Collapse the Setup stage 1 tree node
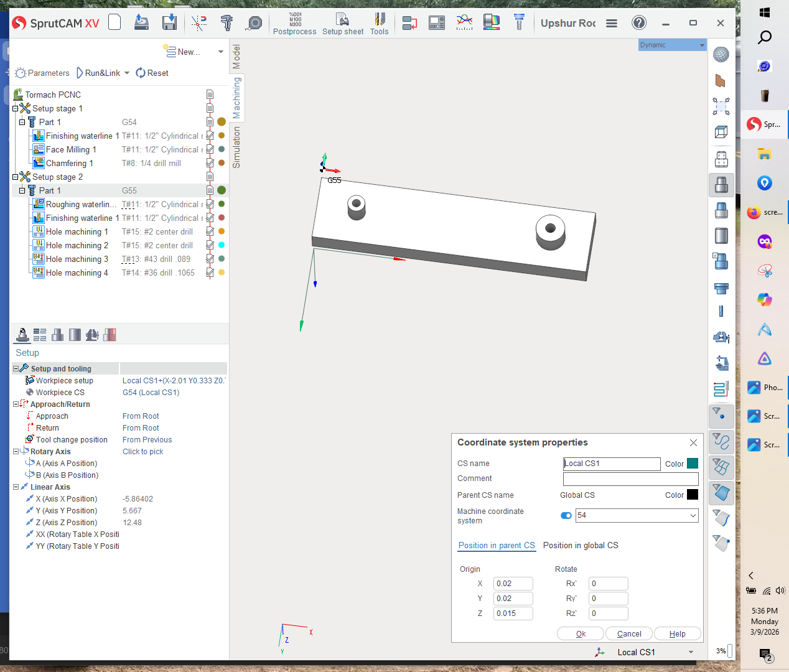 tap(16, 108)
